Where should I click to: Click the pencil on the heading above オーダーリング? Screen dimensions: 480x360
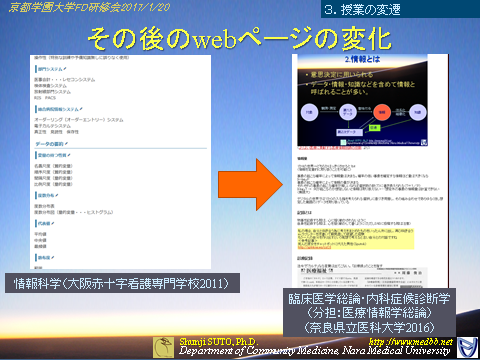click(81, 109)
